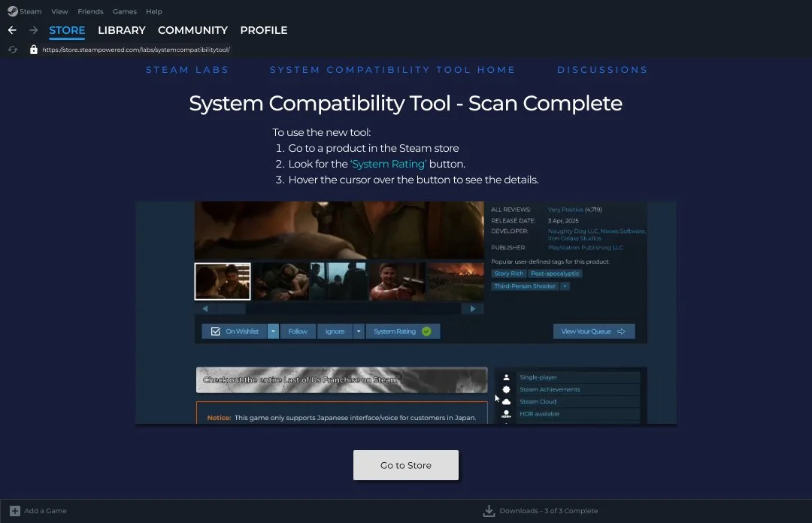812x523 pixels.
Task: Click the Ignore button in the screenshot
Action: [335, 331]
